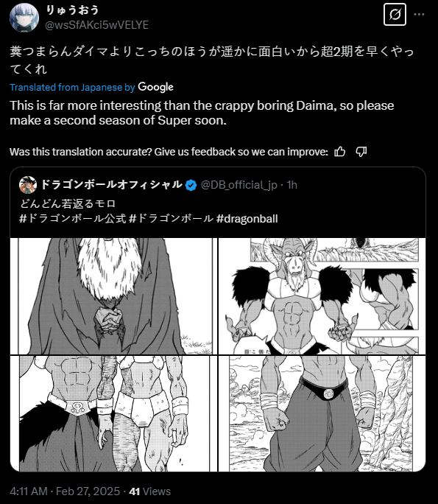This screenshot has width=438, height=504.
Task: Click the blue verified badge
Action: [x=191, y=185]
